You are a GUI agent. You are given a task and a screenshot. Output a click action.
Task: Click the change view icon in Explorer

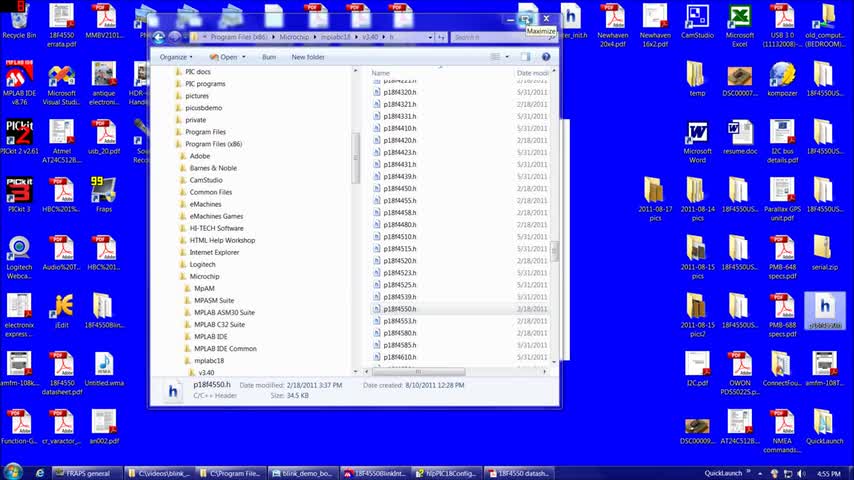(x=495, y=57)
